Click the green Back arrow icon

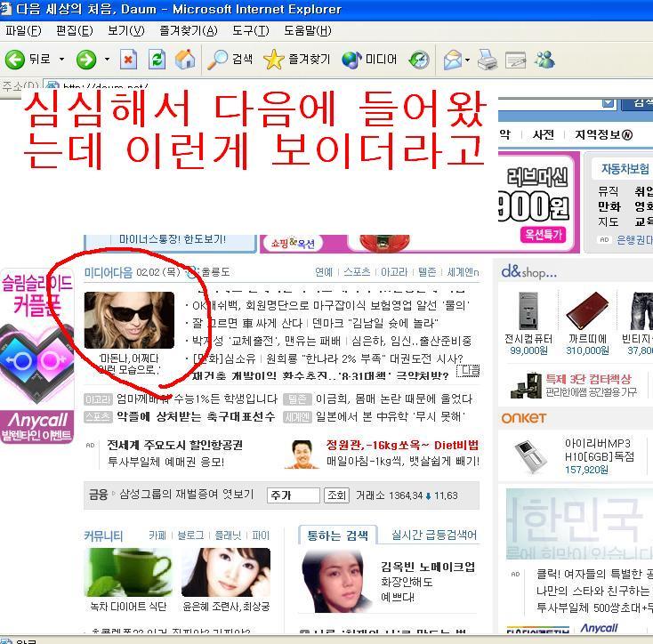pyautogui.click(x=15, y=60)
